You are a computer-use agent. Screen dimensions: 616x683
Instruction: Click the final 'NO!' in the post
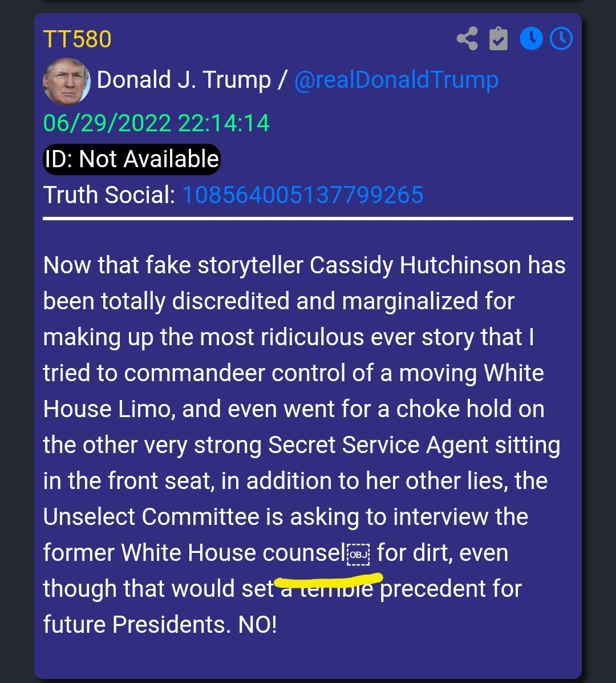pos(257,625)
